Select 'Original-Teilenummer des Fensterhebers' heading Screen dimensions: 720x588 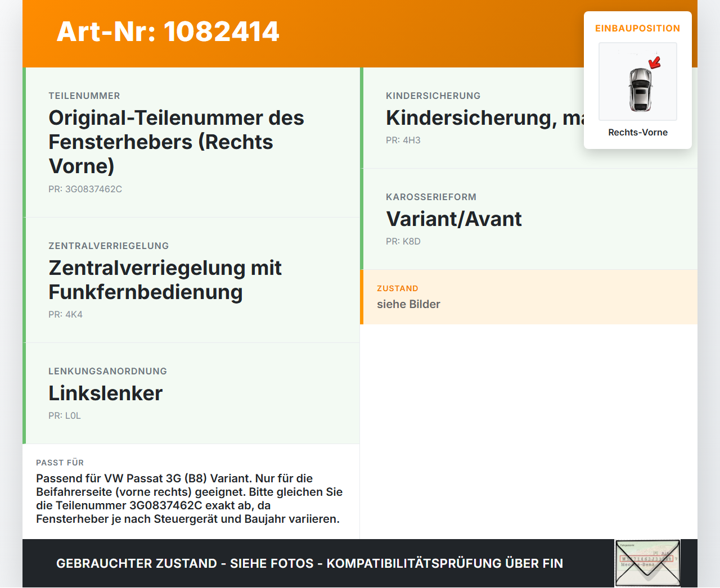tap(177, 142)
